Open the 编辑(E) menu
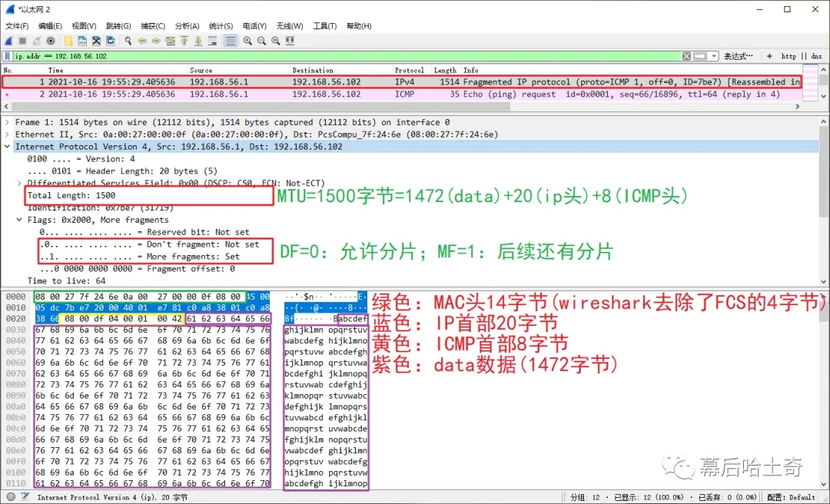This screenshot has height=504, width=830. tap(50, 26)
